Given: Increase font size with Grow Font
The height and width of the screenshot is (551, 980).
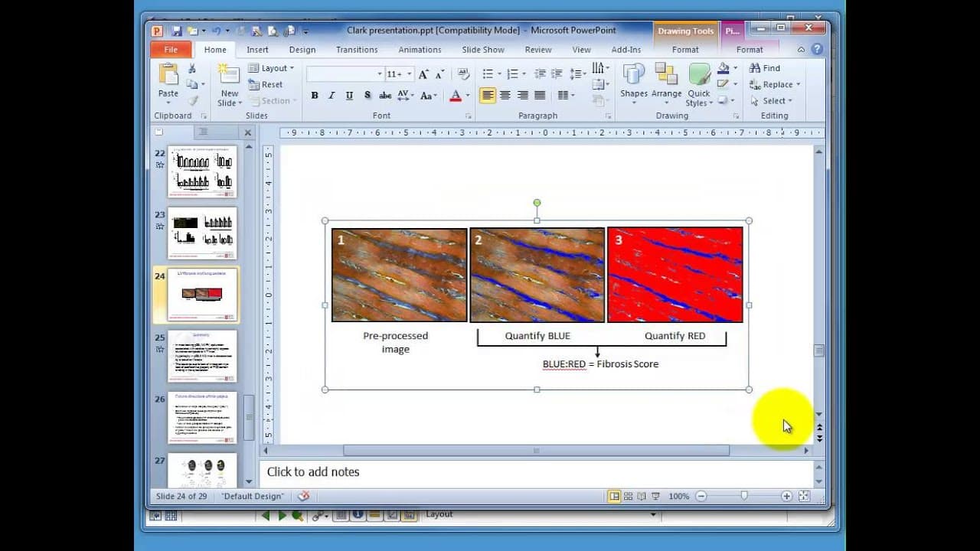Looking at the screenshot, I should (424, 74).
